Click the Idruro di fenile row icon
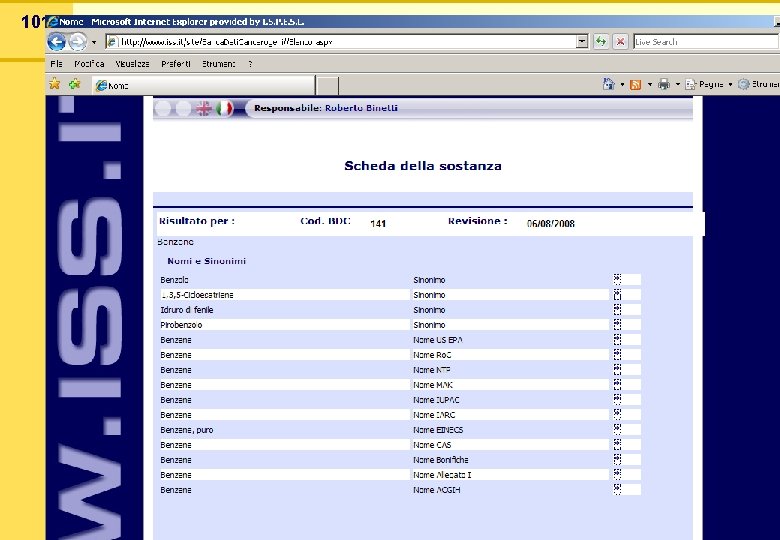This screenshot has height=540, width=780. click(x=617, y=309)
